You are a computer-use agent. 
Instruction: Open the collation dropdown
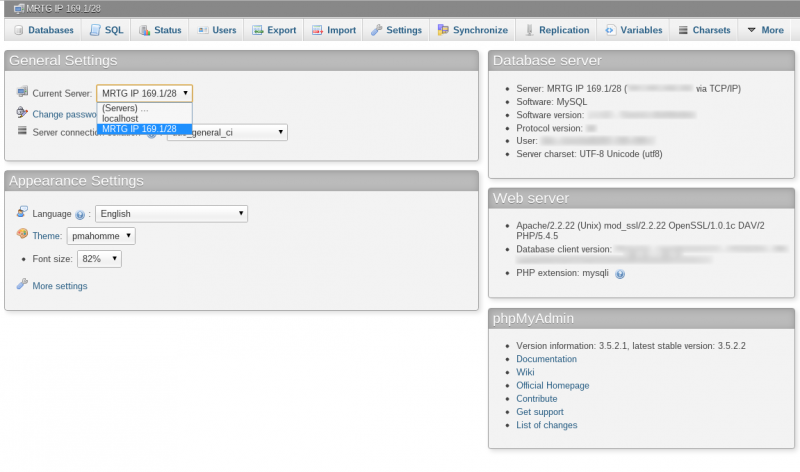point(227,133)
